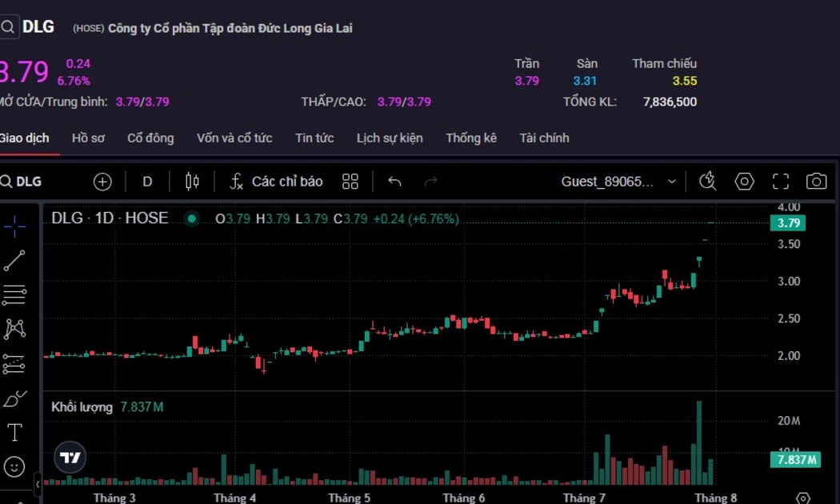Open the candlestick chart type selector
Screen dimensions: 840x504
(192, 182)
